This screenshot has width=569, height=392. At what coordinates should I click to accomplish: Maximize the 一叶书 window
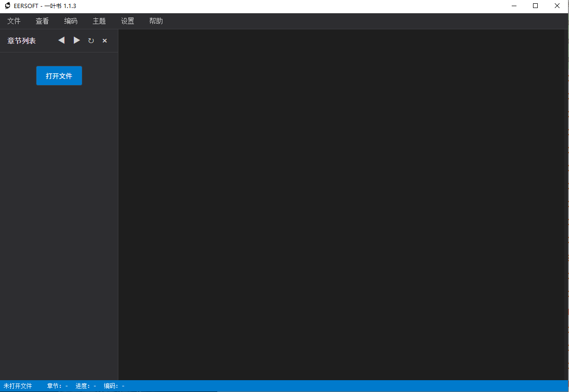tap(535, 6)
